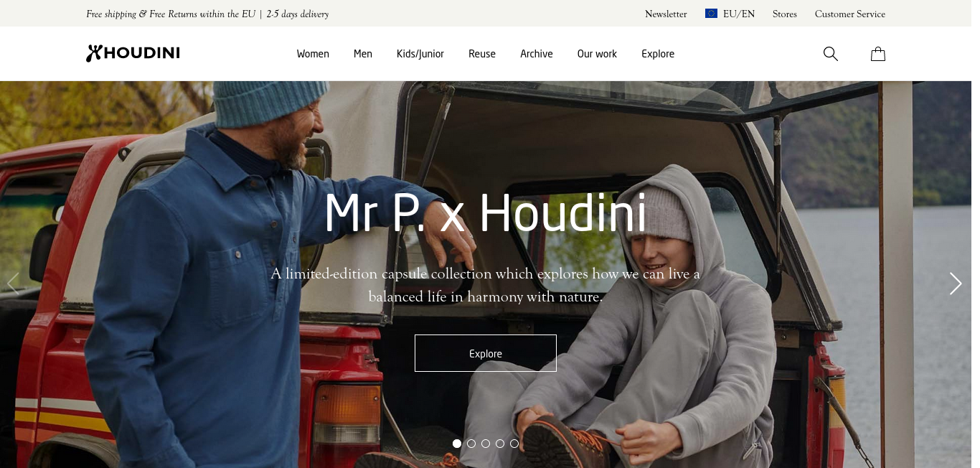
Task: Open the Archive menu item
Action: 537,54
